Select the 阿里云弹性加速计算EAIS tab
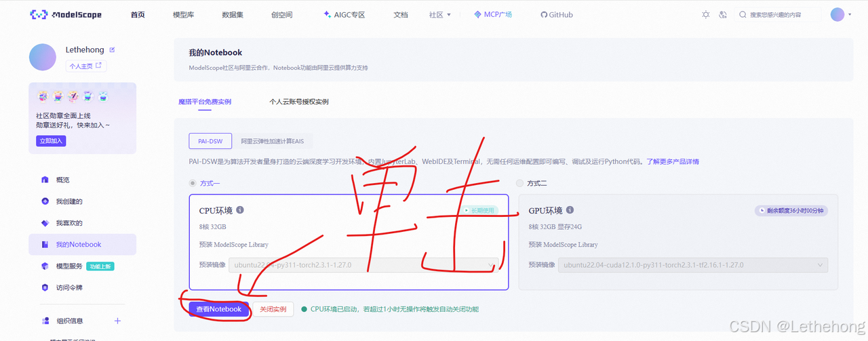The width and height of the screenshot is (868, 341). [x=273, y=142]
